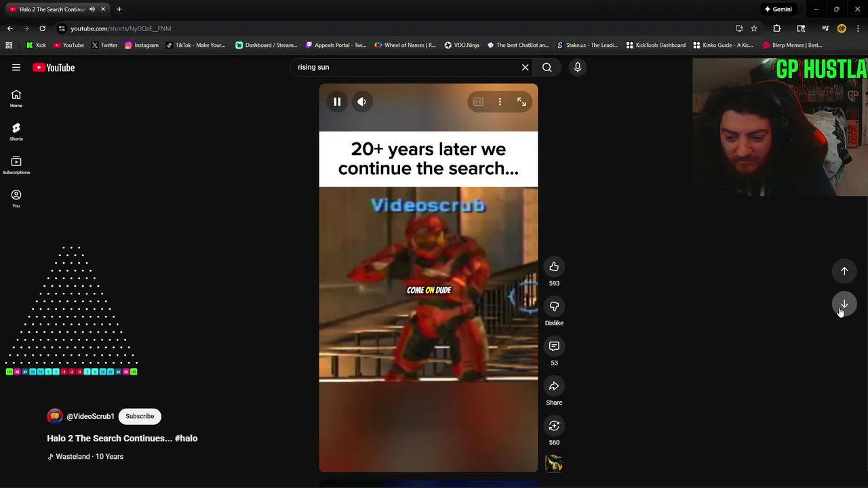The image size is (868, 488).
Task: Subscribe to @VideoScrub1
Action: (x=140, y=416)
